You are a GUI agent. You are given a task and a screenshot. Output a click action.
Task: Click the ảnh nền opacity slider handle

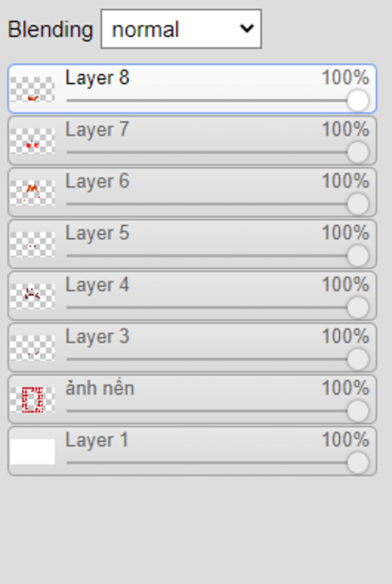[x=358, y=411]
